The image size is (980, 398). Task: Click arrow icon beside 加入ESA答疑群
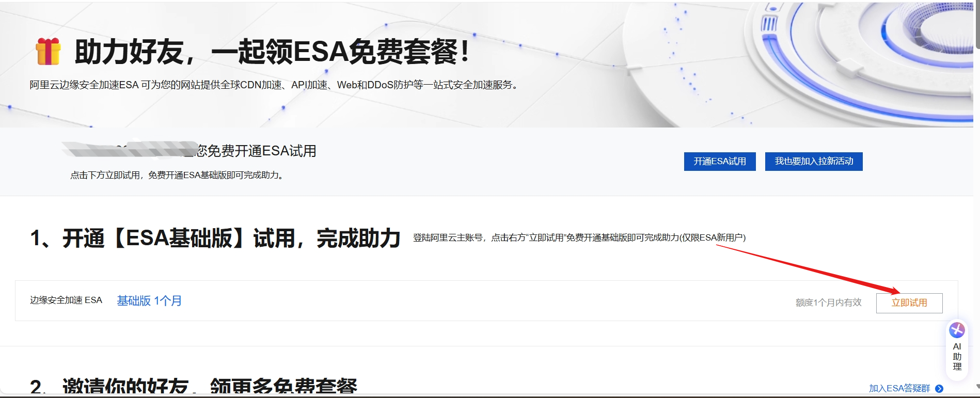939,389
